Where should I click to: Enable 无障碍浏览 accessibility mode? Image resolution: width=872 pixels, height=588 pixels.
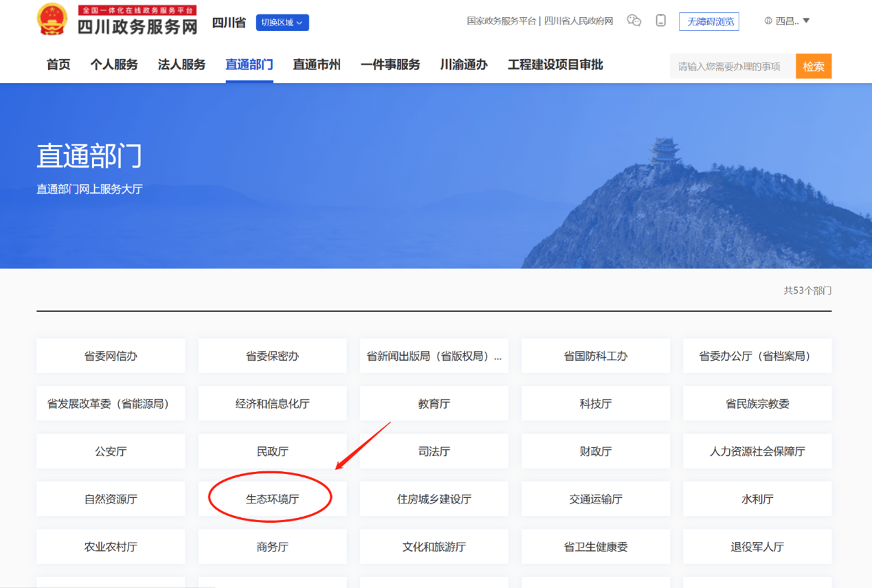708,21
